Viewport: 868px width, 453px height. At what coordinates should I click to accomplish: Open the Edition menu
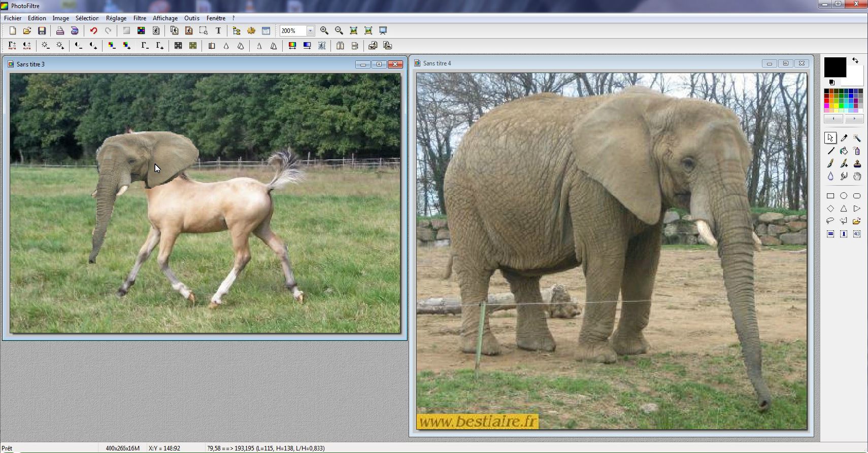click(x=37, y=18)
